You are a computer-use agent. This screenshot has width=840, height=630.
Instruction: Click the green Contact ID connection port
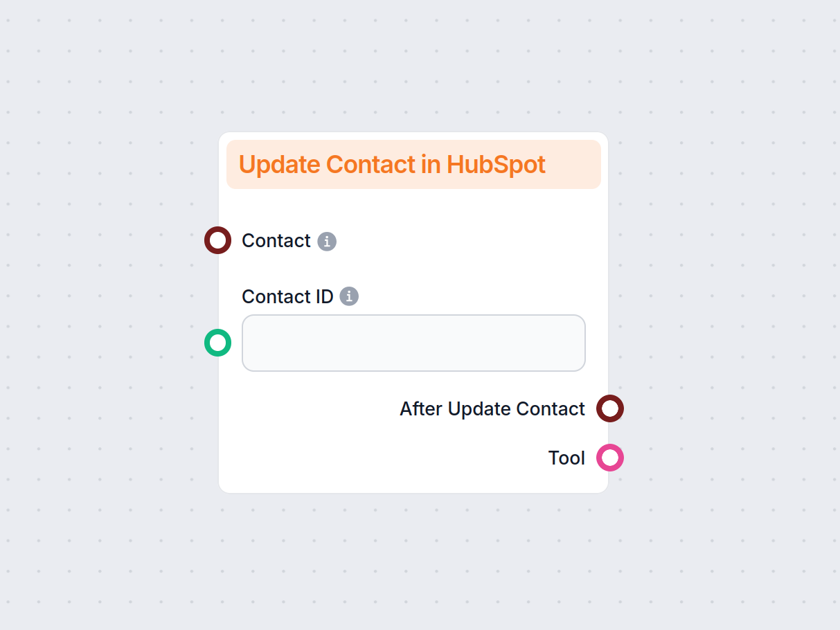click(x=217, y=343)
